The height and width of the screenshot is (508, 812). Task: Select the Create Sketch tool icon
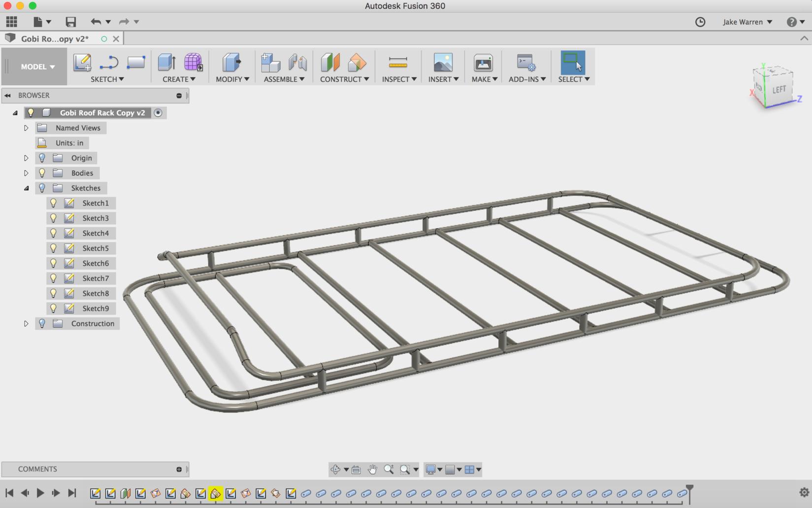pos(82,63)
